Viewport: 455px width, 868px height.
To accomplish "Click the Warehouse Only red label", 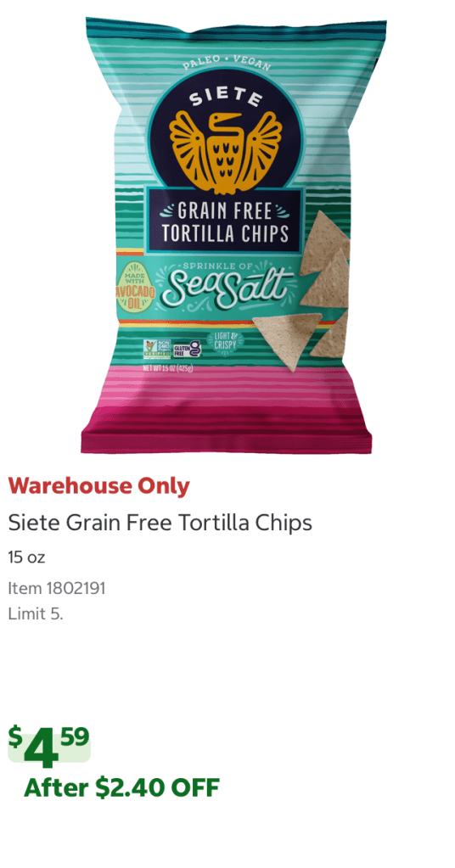I will (99, 486).
